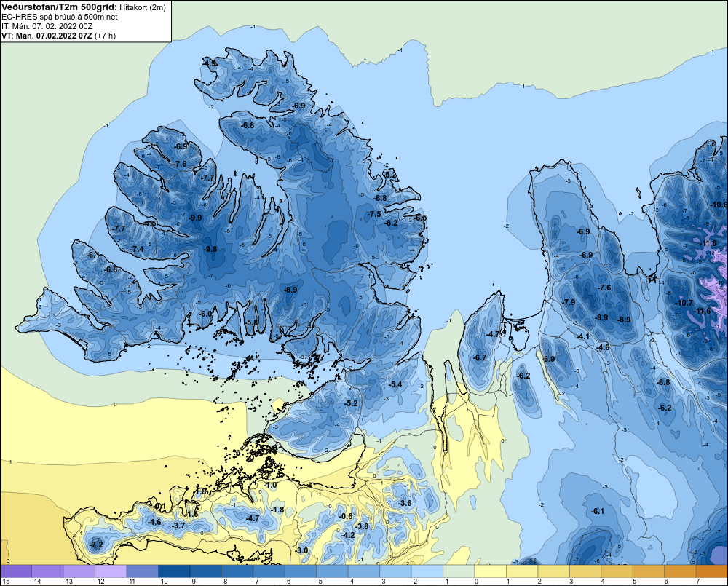Click the '-1.0' temperature value
728x586 pixels.
(x=270, y=485)
